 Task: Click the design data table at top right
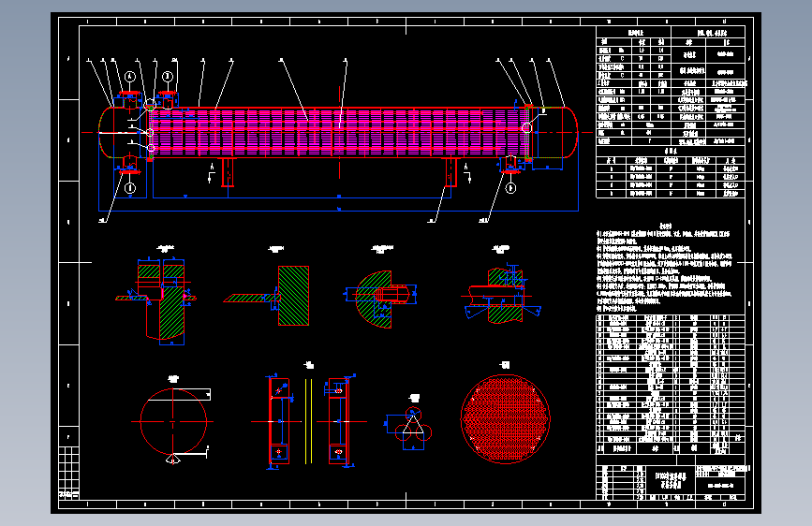pyautogui.click(x=671, y=85)
